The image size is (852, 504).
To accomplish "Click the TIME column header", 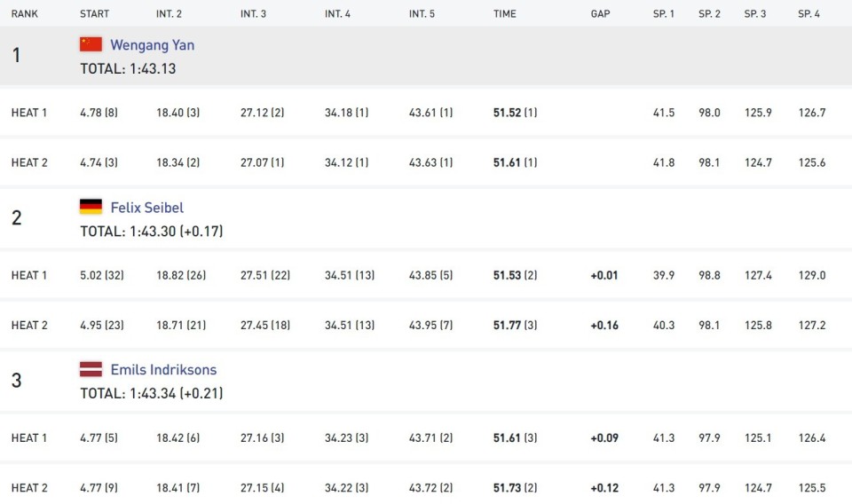I will pyautogui.click(x=505, y=14).
